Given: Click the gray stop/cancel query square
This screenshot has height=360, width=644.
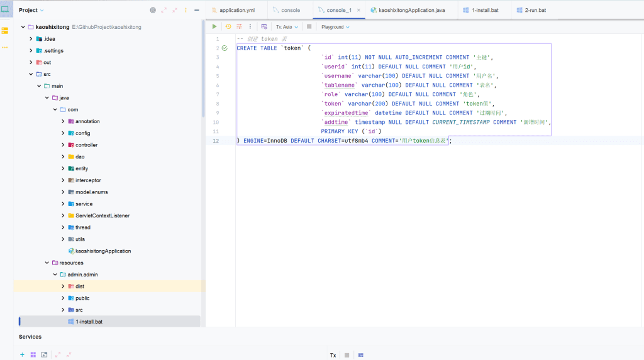Looking at the screenshot, I should pyautogui.click(x=309, y=26).
